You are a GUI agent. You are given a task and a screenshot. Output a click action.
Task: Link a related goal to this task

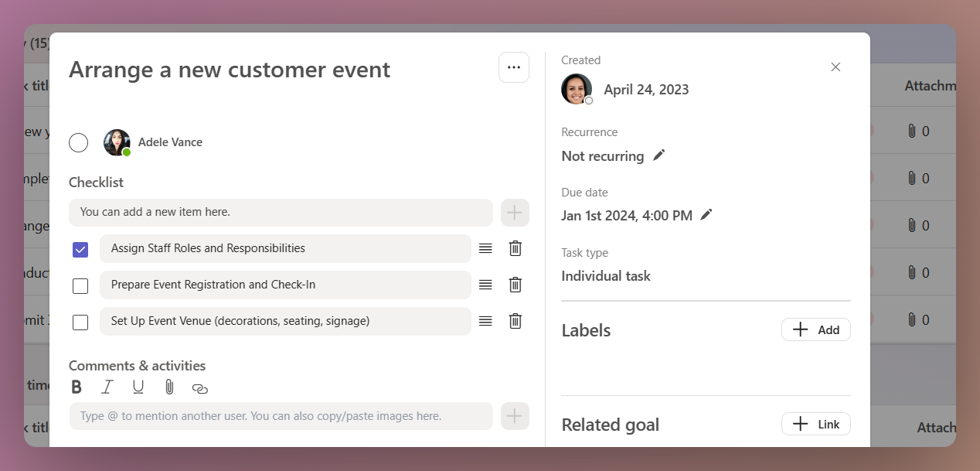[815, 423]
